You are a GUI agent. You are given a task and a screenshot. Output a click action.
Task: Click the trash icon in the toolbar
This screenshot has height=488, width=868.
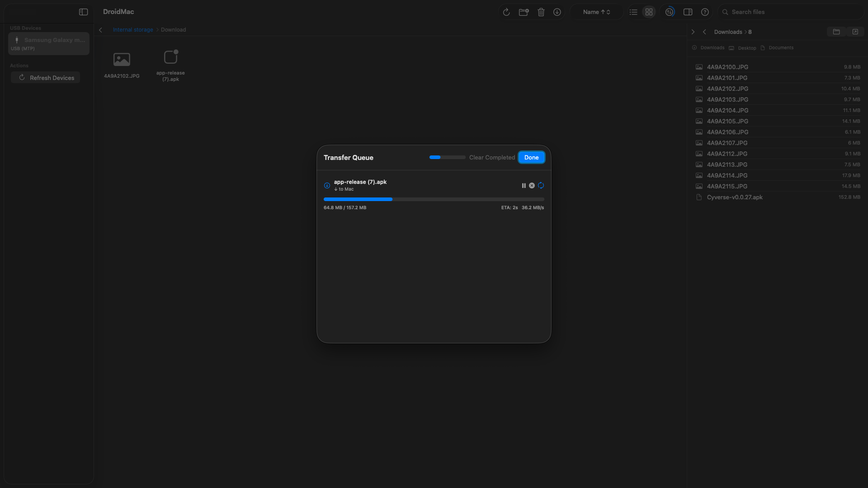[x=541, y=12]
